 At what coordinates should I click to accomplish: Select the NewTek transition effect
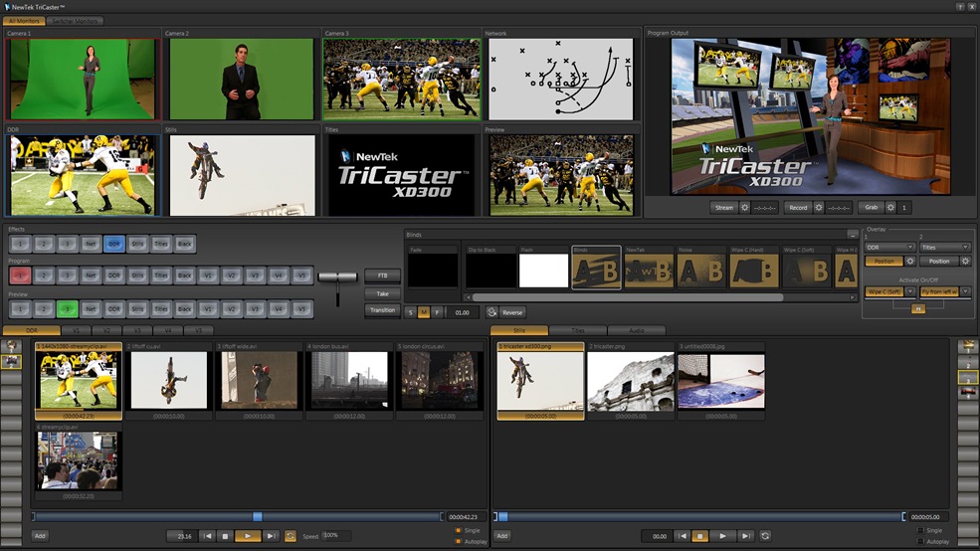coord(649,268)
